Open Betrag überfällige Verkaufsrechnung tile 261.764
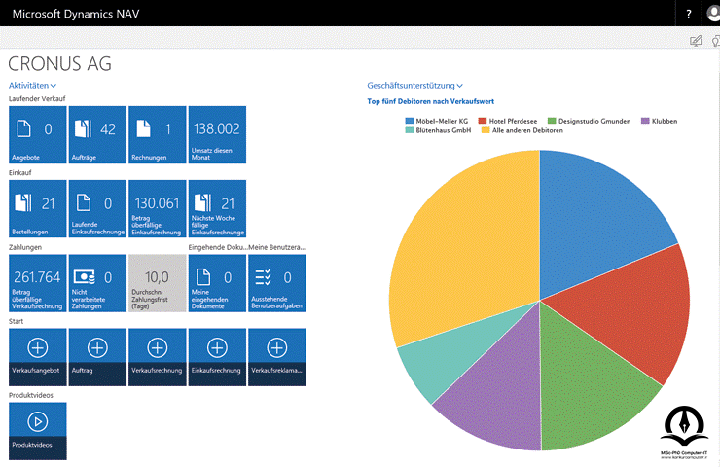This screenshot has height=467, width=720. pyautogui.click(x=38, y=283)
